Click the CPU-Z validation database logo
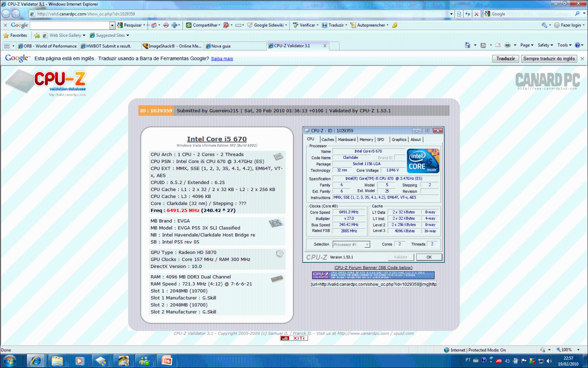 tap(46, 82)
